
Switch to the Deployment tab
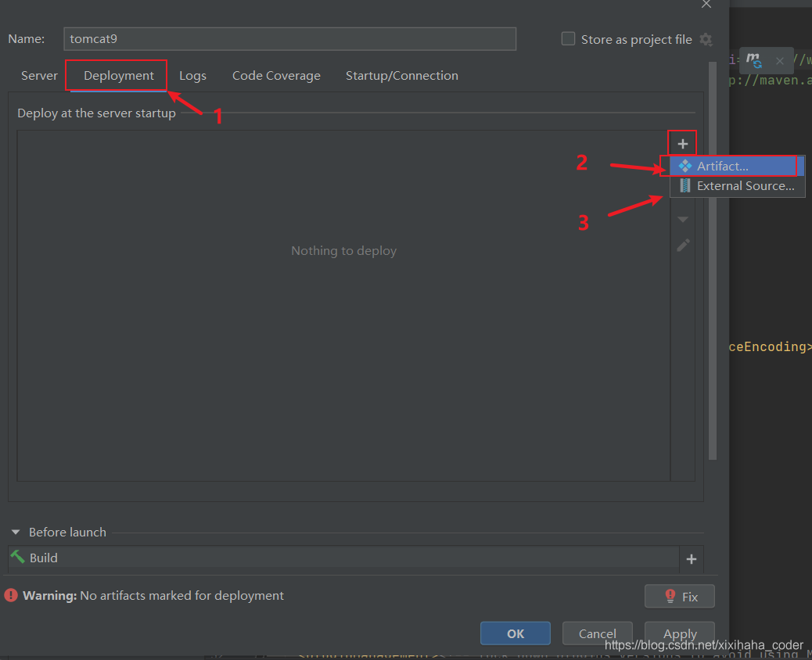[x=119, y=76]
